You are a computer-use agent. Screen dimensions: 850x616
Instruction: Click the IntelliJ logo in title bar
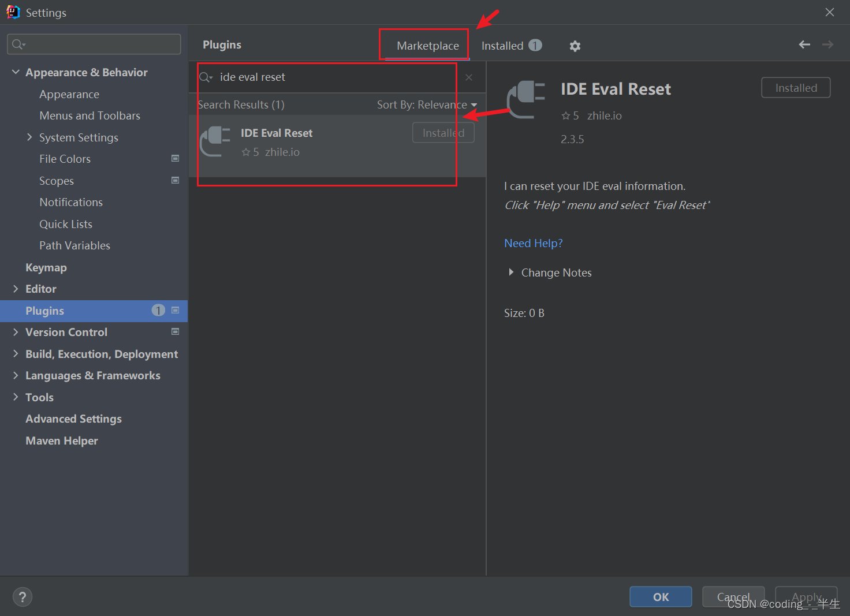13,12
